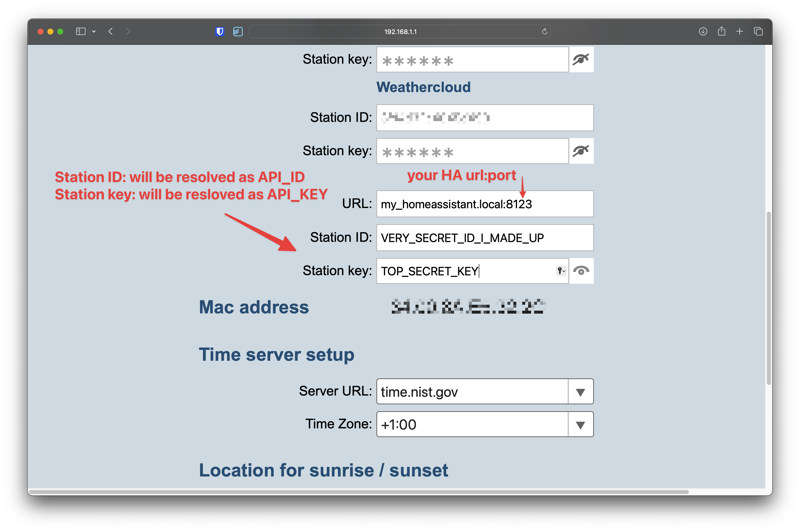The height and width of the screenshot is (532, 800).
Task: Go back with the back arrow
Action: (x=111, y=32)
